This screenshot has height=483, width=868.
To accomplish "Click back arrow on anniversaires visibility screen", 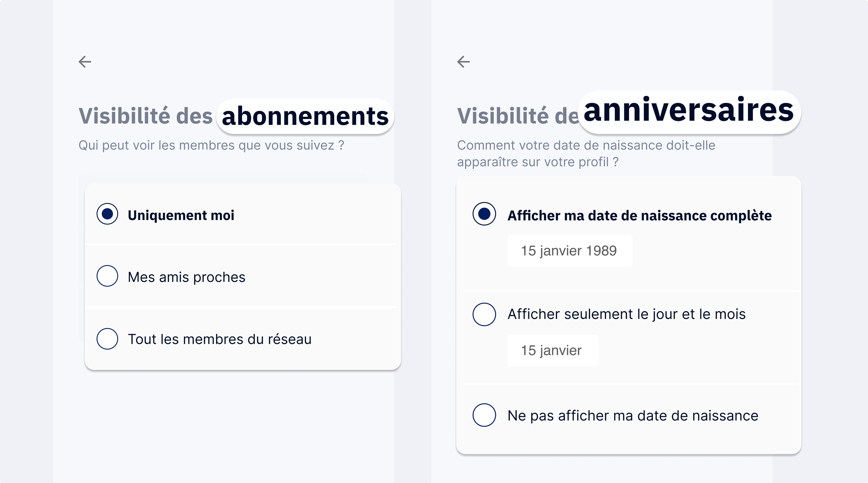I will [463, 62].
